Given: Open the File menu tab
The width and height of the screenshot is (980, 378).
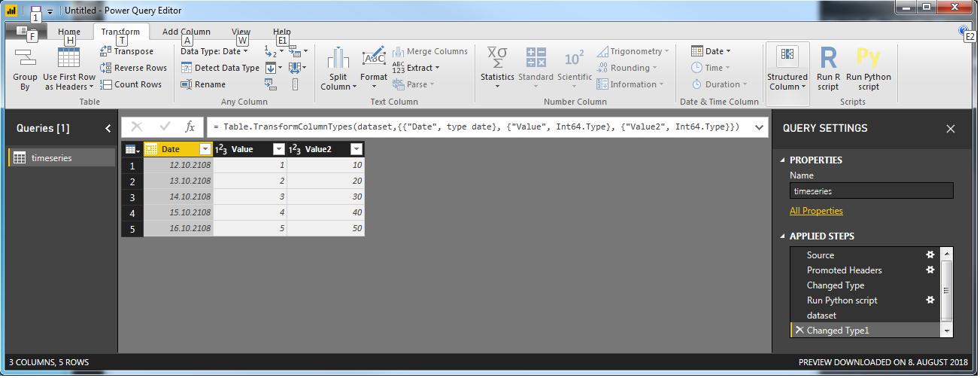Looking at the screenshot, I should pos(26,31).
